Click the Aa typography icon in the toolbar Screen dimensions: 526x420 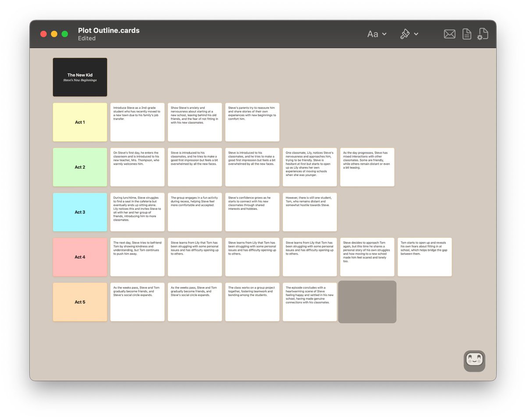[x=372, y=34]
